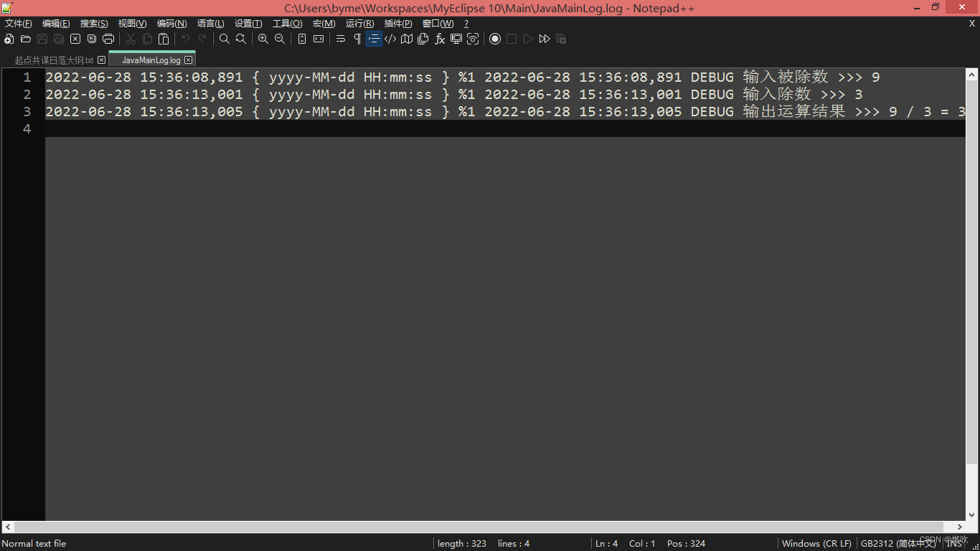Open the 语言(L) menu
Image resolution: width=980 pixels, height=551 pixels.
211,24
